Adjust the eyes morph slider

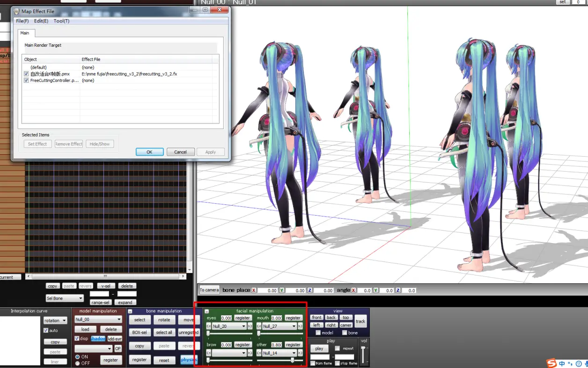pos(229,334)
